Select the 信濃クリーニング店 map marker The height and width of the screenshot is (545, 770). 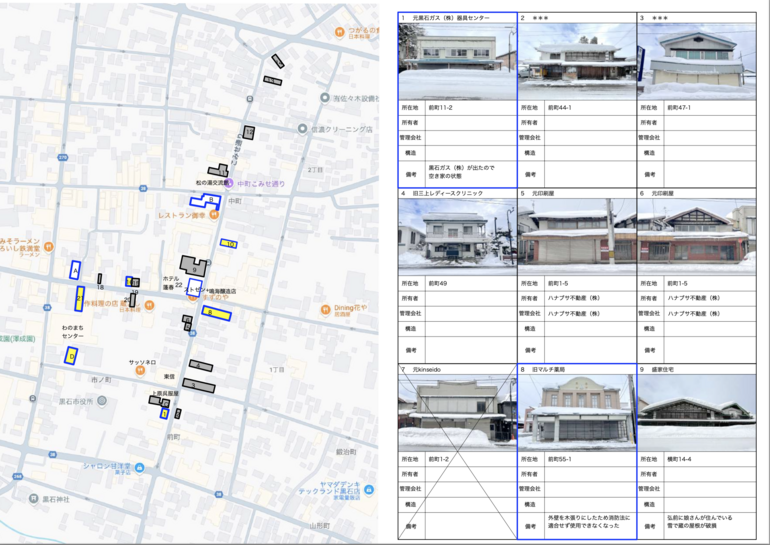pos(301,129)
